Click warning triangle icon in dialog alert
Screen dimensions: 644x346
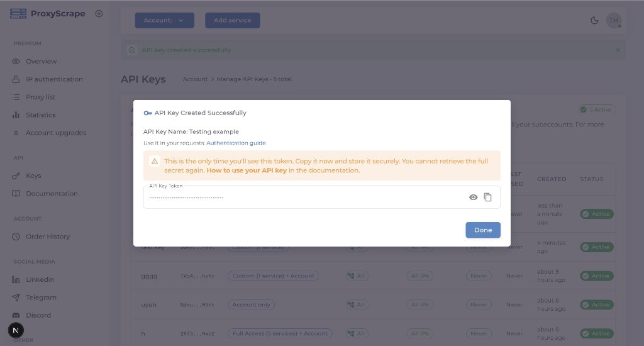[155, 162]
